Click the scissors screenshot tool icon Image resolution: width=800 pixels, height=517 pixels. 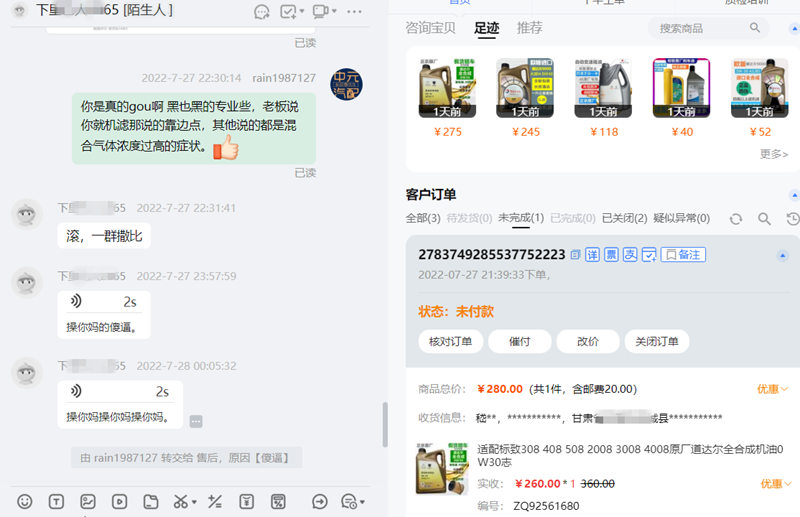[x=180, y=501]
